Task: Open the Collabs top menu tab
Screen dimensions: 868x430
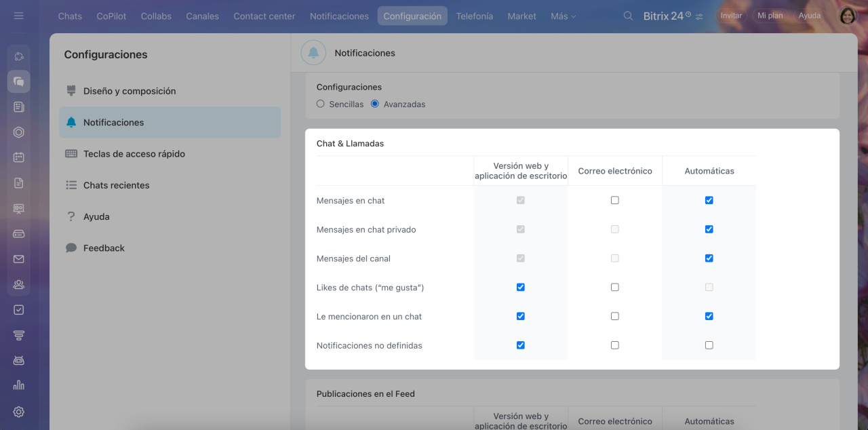Action: point(156,16)
